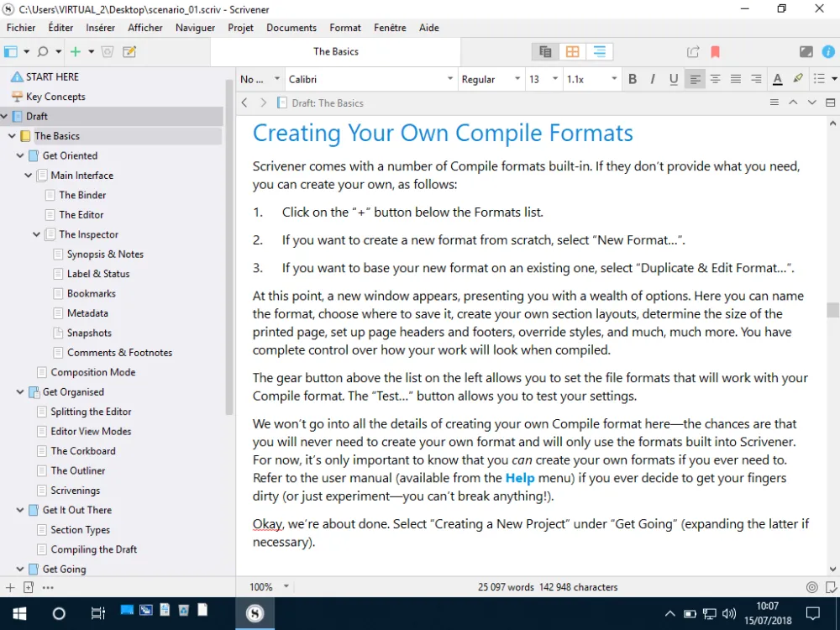The width and height of the screenshot is (840, 630).
Task: Open quick reference edit icon
Action: [x=129, y=52]
